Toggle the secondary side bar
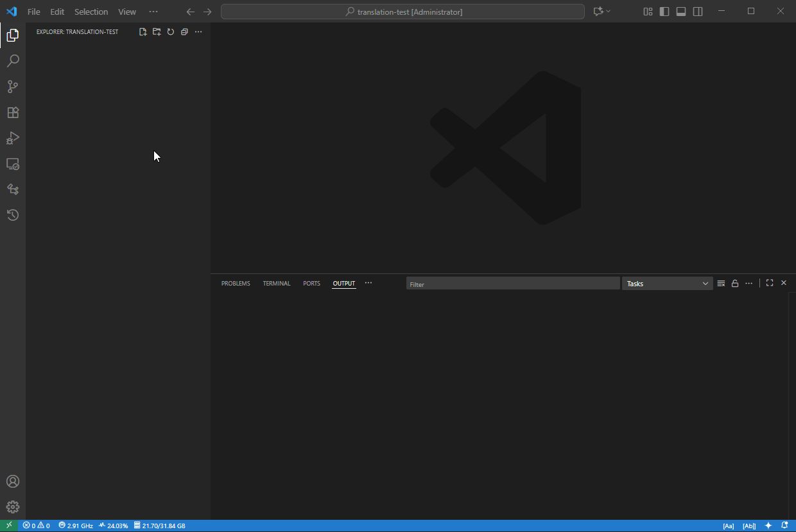The height and width of the screenshot is (532, 796). click(698, 12)
